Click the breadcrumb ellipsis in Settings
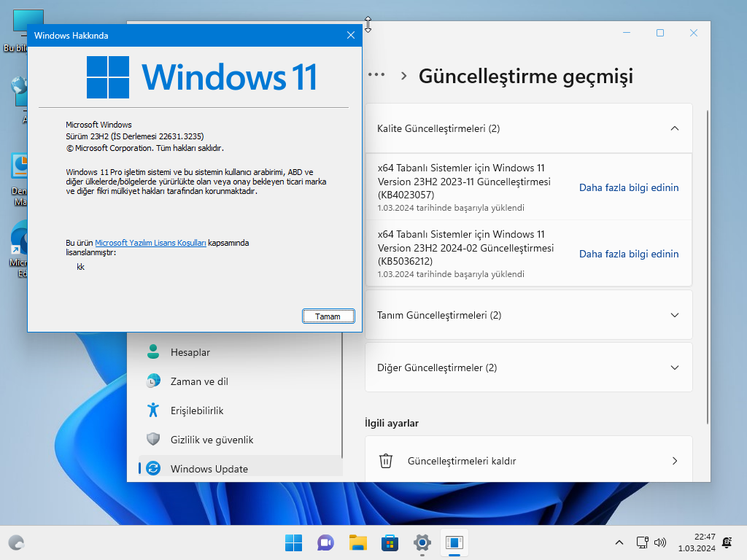Screen dimensions: 747x560 tap(376, 75)
